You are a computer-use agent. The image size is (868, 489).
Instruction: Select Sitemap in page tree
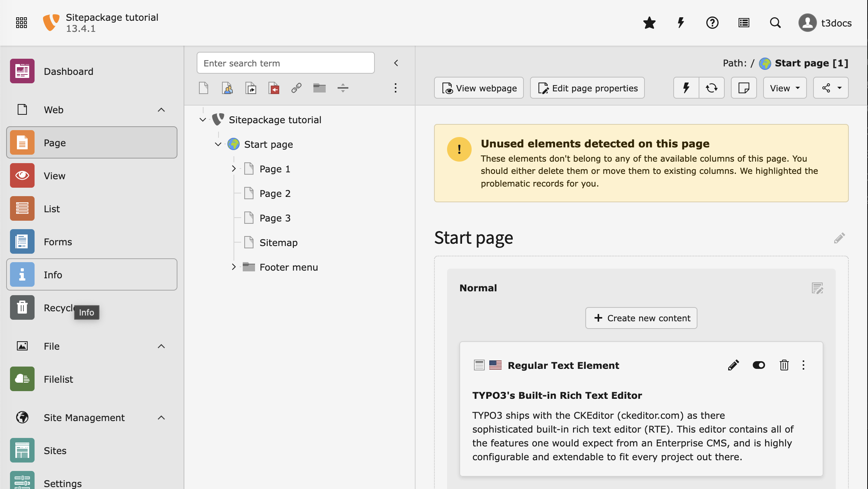278,243
